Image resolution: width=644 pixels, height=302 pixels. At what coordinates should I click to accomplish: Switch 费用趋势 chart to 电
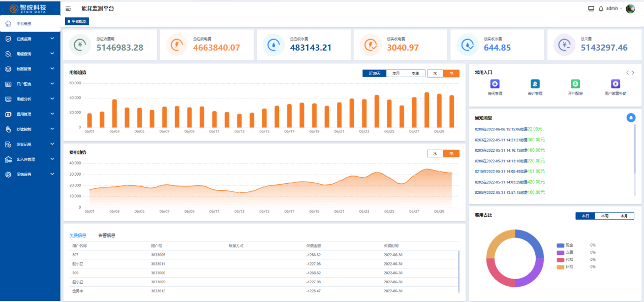click(x=451, y=154)
